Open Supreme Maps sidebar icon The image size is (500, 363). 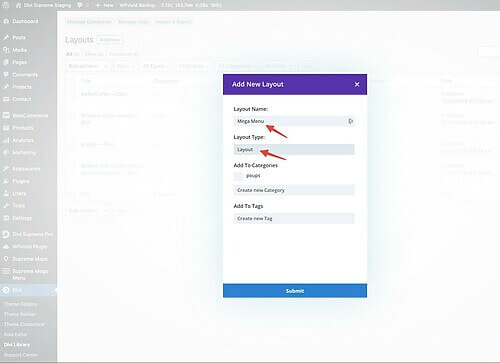(6, 259)
